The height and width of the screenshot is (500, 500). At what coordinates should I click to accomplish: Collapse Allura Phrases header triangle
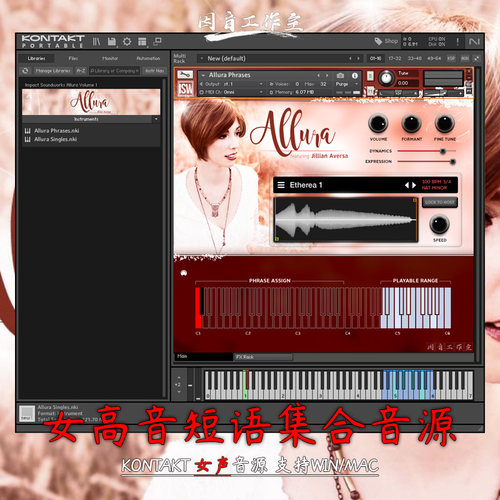point(203,75)
